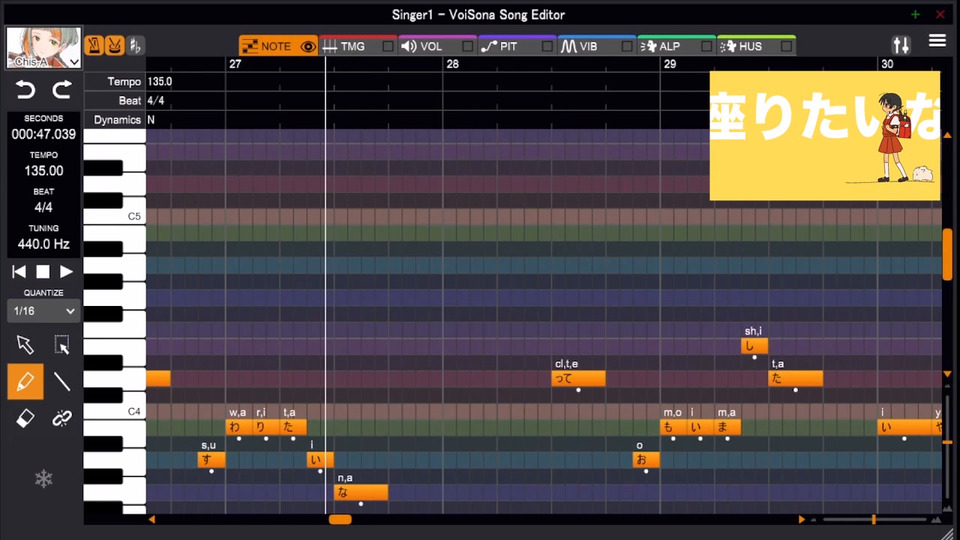
Task: Click the grey key signature icon
Action: click(x=135, y=45)
